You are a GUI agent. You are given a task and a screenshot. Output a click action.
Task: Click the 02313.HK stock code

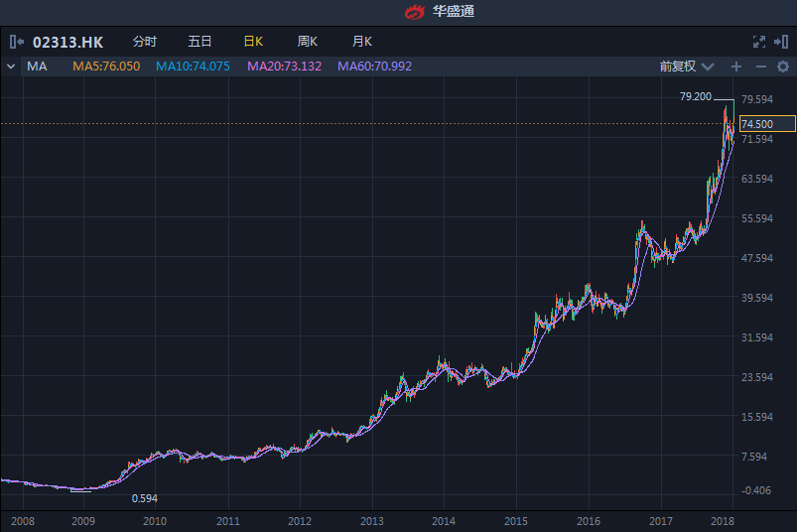click(x=67, y=42)
